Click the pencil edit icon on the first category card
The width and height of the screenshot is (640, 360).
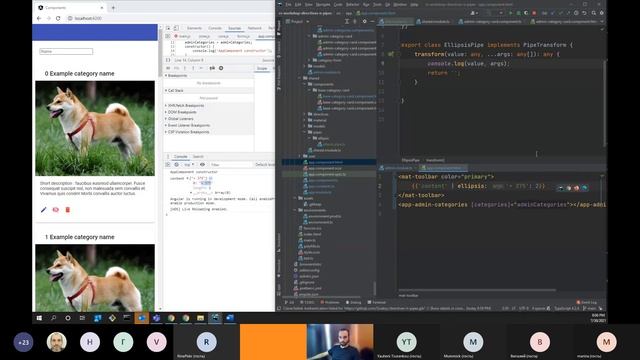click(x=44, y=210)
